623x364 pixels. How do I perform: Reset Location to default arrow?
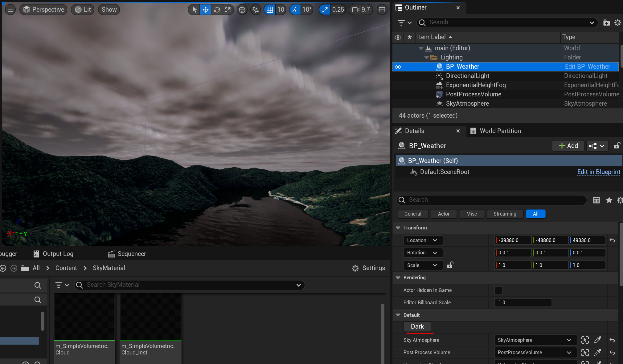point(612,240)
